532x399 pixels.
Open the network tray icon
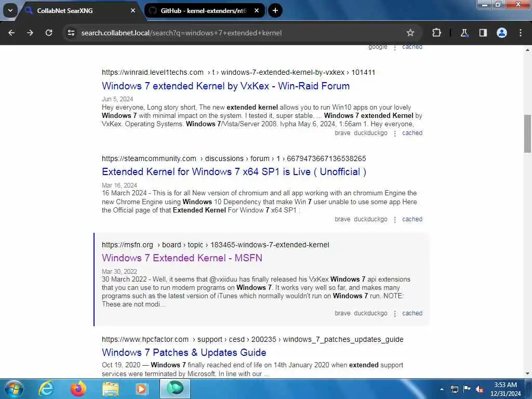click(x=454, y=389)
